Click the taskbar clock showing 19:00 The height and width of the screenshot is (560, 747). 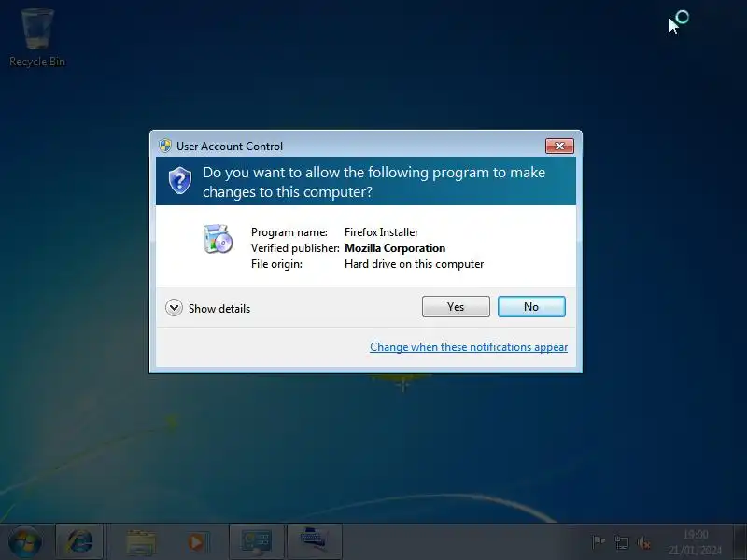pyautogui.click(x=695, y=542)
